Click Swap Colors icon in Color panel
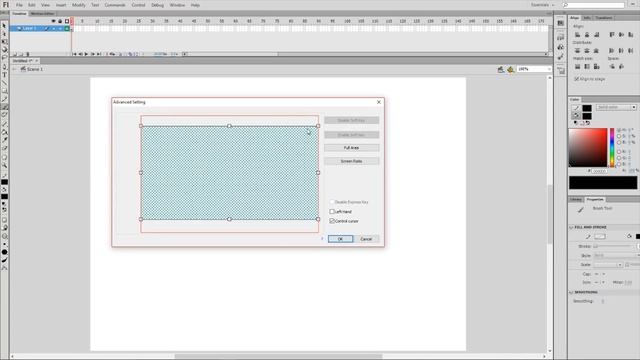640x360 pixels. click(588, 123)
